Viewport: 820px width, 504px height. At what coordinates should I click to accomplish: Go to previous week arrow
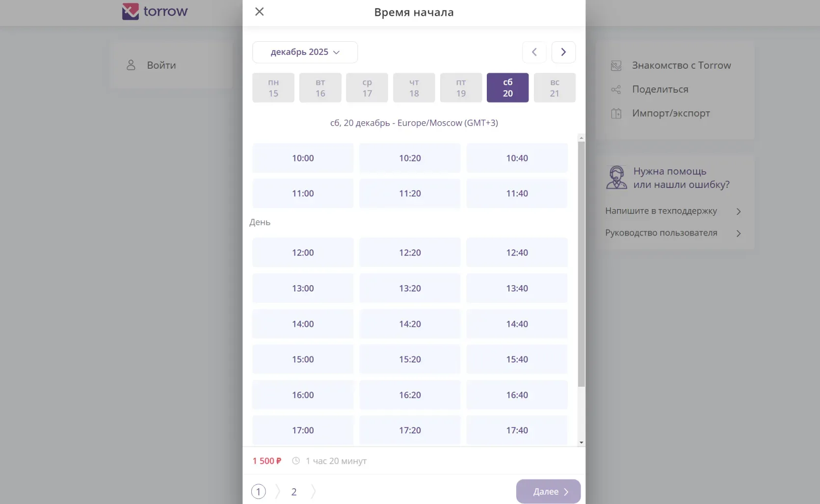coord(534,52)
